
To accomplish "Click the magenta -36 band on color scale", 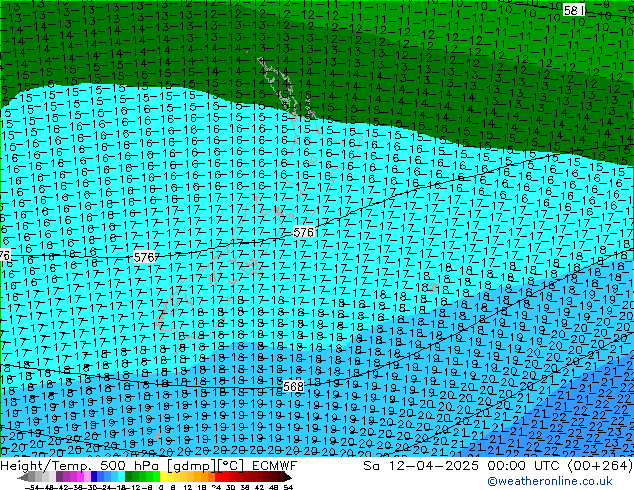I will (80, 478).
